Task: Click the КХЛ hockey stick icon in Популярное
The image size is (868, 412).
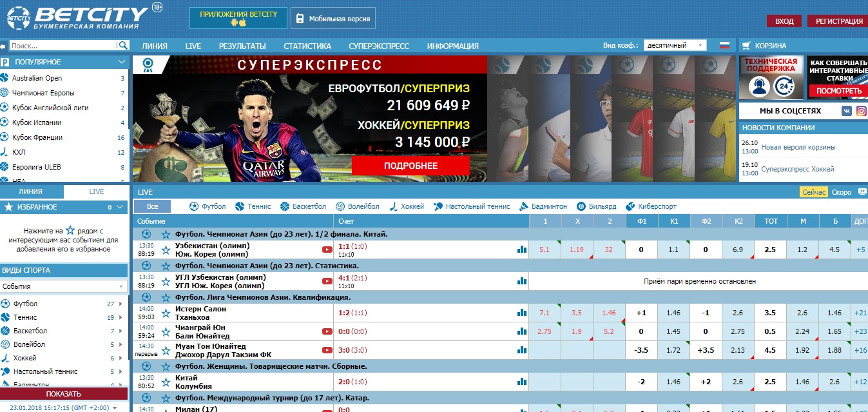Action: pos(5,152)
